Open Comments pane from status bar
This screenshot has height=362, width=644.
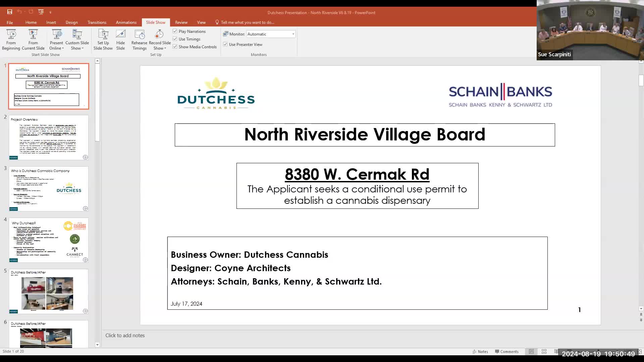506,352
